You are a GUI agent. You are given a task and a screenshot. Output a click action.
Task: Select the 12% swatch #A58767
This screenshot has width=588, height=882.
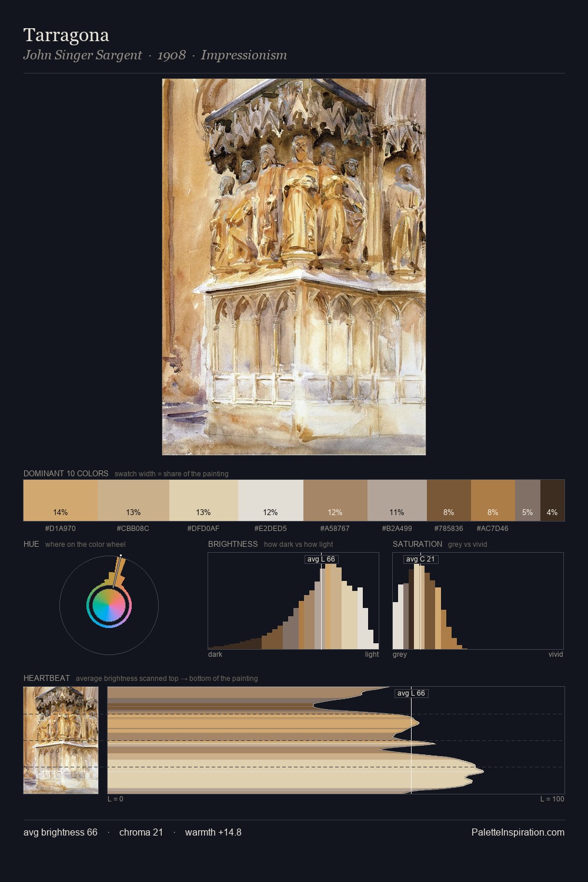coord(335,500)
